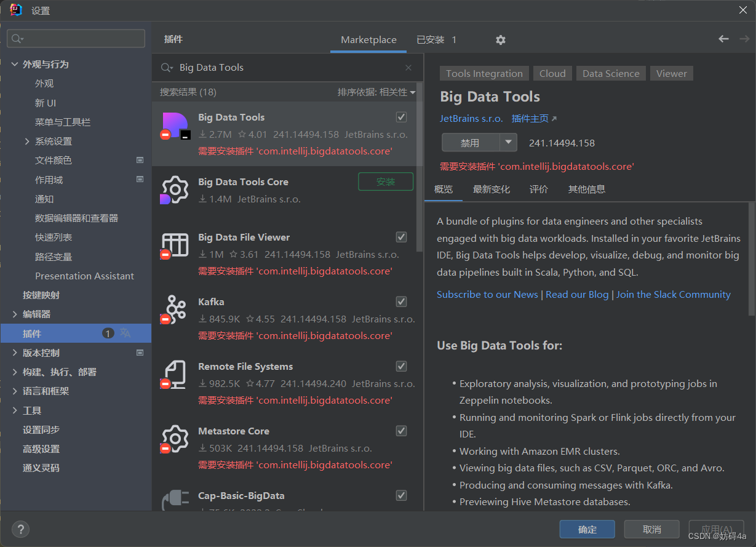Viewport: 756px width, 547px height.
Task: Open the 评价 tab
Action: (539, 190)
